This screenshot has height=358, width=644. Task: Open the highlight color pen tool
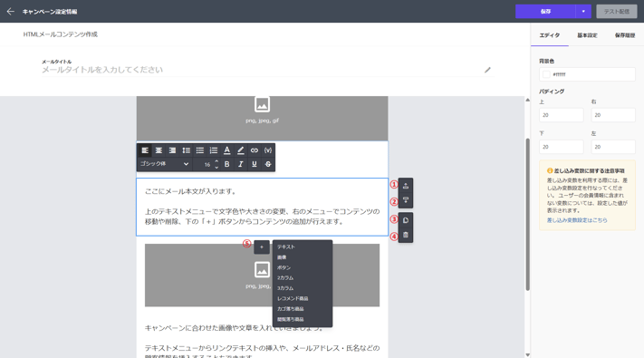click(241, 150)
